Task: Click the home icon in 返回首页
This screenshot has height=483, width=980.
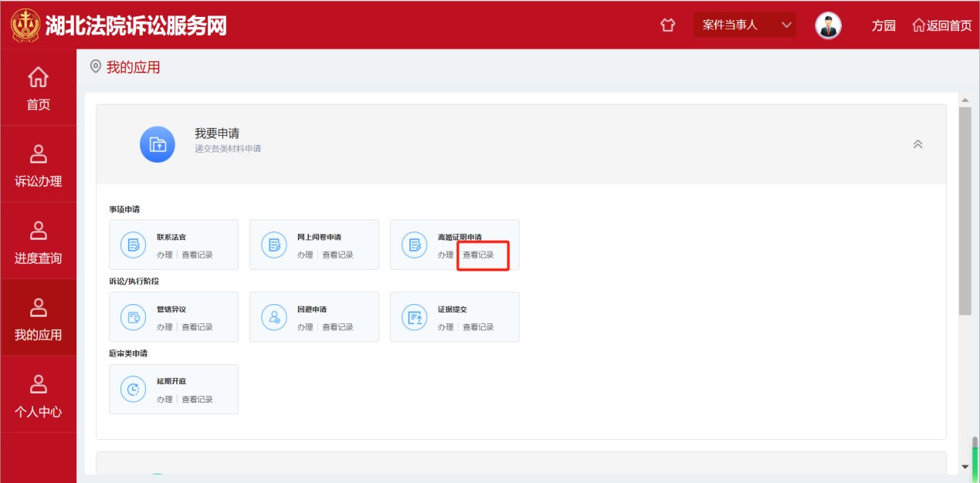Action: 919,25
